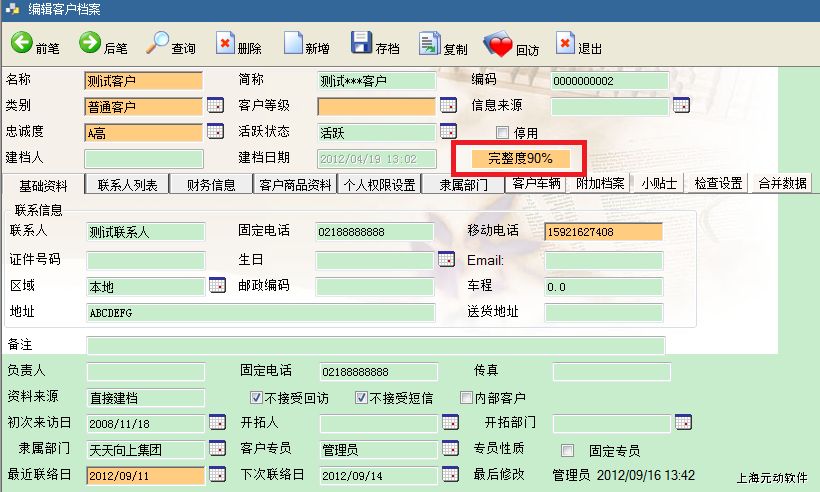The height and width of the screenshot is (492, 820).
Task: Open picker beside 类别 field
Action: click(215, 105)
